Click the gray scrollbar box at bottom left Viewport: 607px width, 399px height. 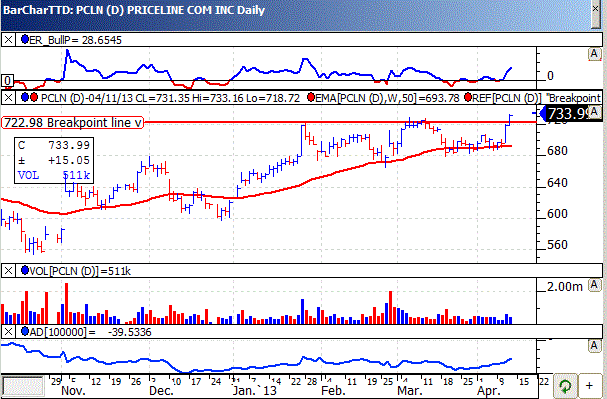pos(23,386)
